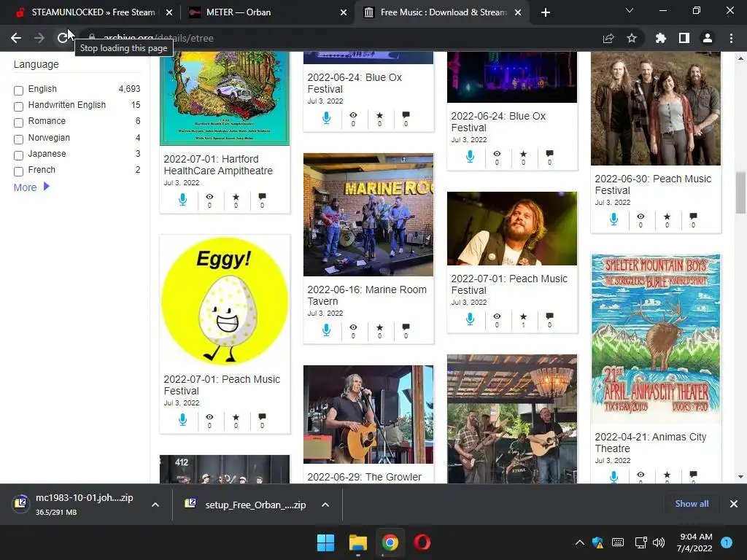Click Show all downloads
747x560 pixels.
click(692, 504)
